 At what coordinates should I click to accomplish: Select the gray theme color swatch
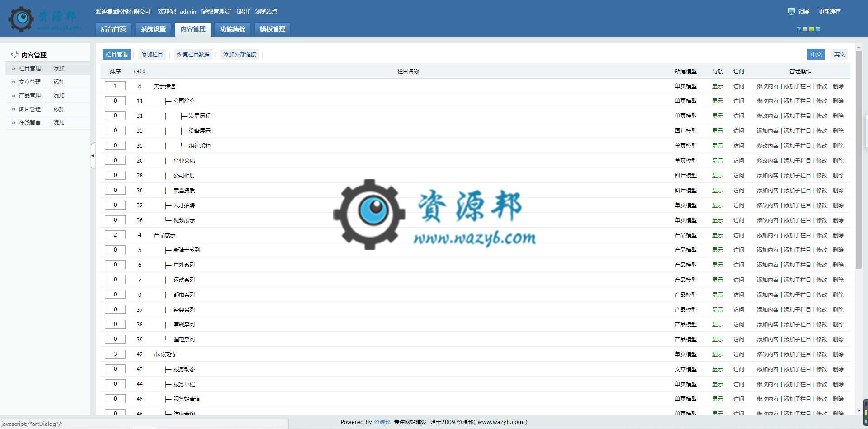(x=805, y=29)
